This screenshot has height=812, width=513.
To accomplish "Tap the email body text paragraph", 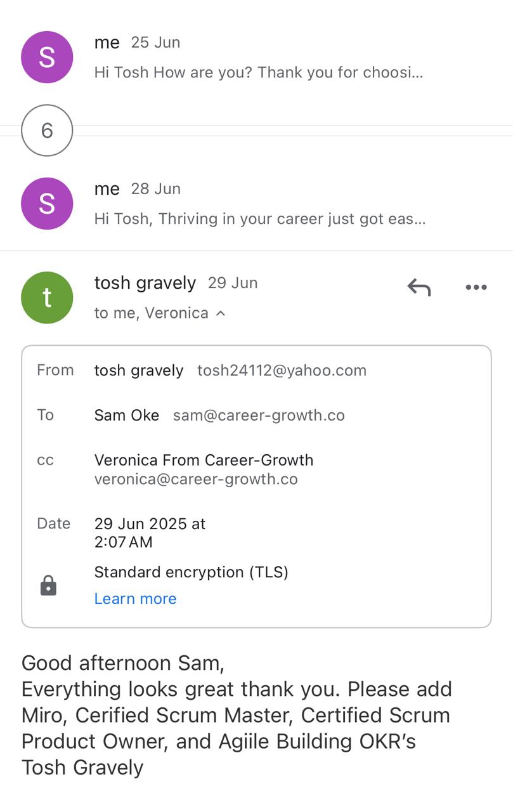I will pyautogui.click(x=237, y=715).
